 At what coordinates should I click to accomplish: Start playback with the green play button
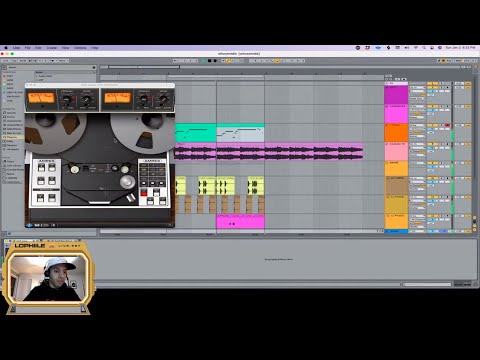[x=204, y=61]
